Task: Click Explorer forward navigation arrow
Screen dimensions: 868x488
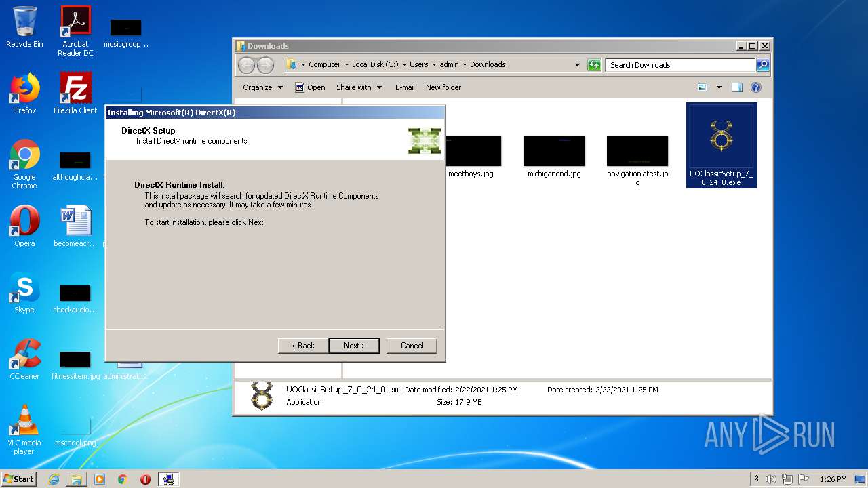Action: pyautogui.click(x=265, y=65)
